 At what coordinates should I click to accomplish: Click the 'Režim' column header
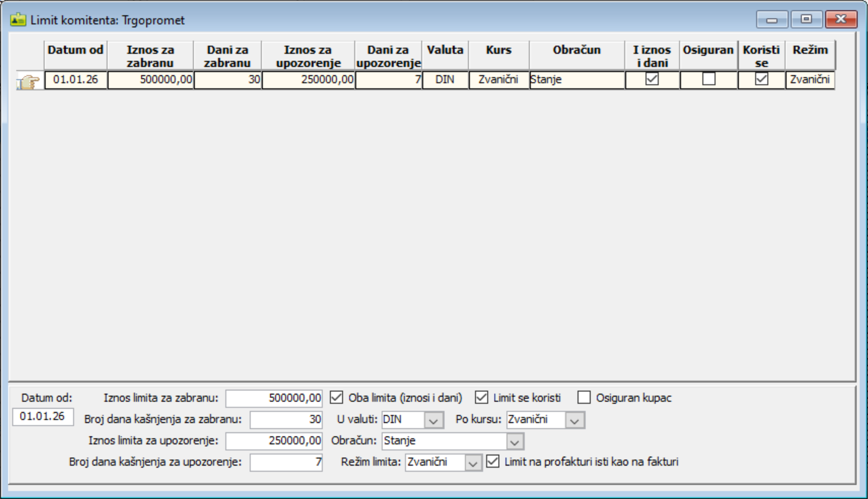tap(810, 56)
